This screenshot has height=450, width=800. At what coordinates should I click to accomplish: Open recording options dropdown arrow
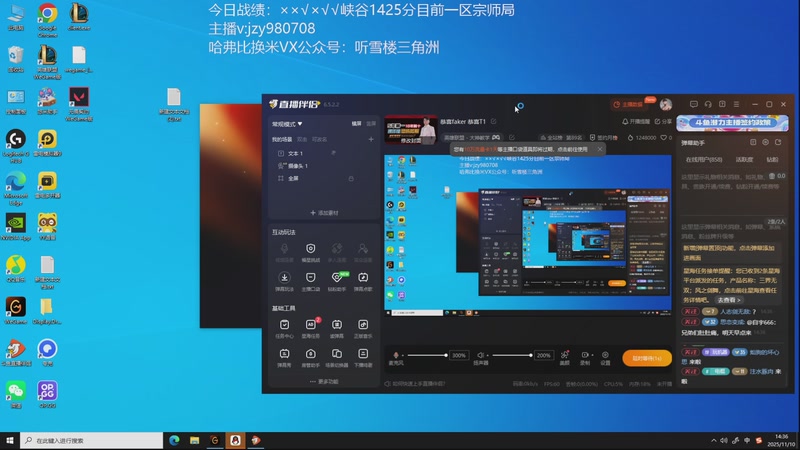pyautogui.click(x=592, y=355)
